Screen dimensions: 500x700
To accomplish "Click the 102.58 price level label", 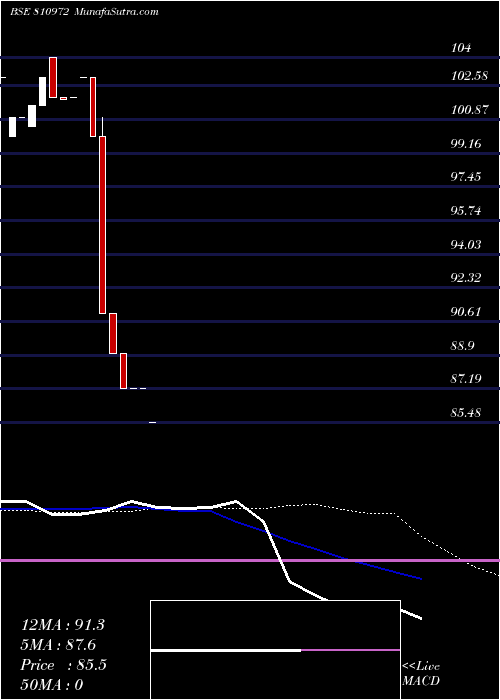I will point(469,75).
